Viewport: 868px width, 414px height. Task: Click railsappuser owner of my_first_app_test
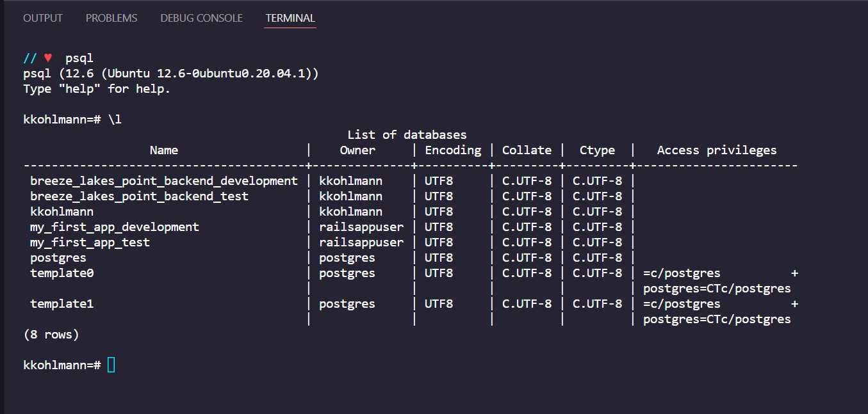point(361,243)
